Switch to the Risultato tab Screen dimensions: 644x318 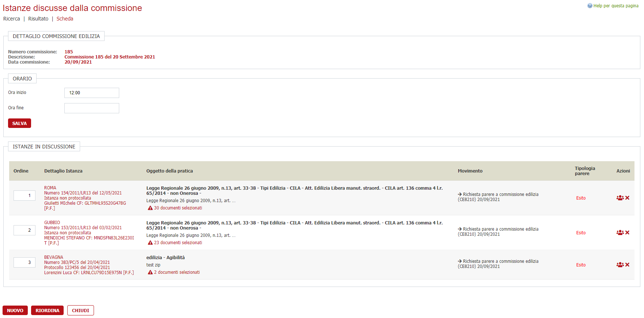(x=38, y=19)
